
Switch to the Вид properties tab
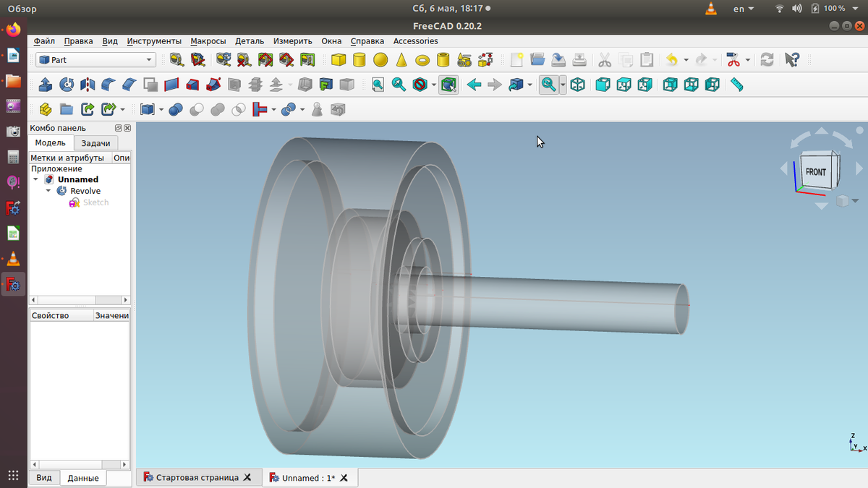[44, 478]
